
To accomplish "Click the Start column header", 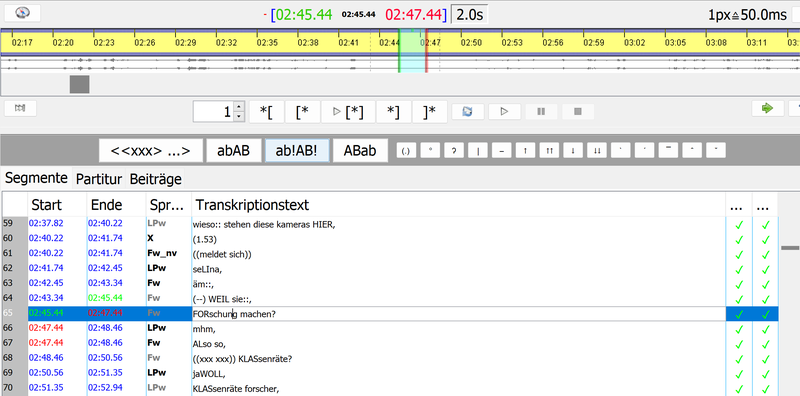I will click(57, 205).
